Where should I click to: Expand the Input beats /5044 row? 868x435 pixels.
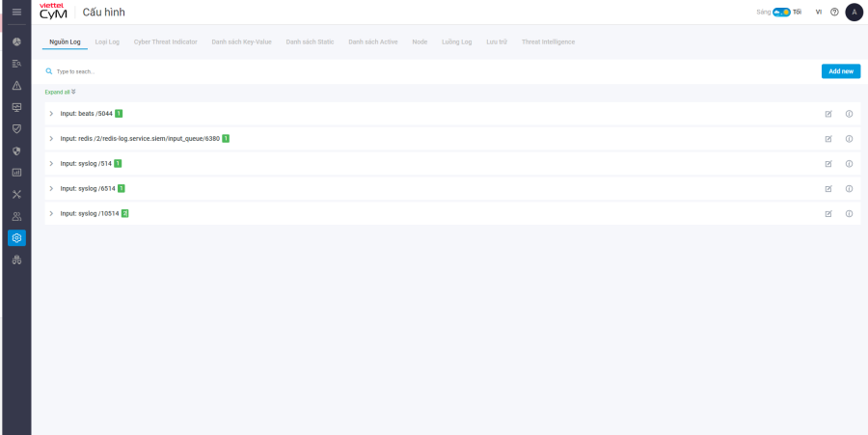pos(51,114)
